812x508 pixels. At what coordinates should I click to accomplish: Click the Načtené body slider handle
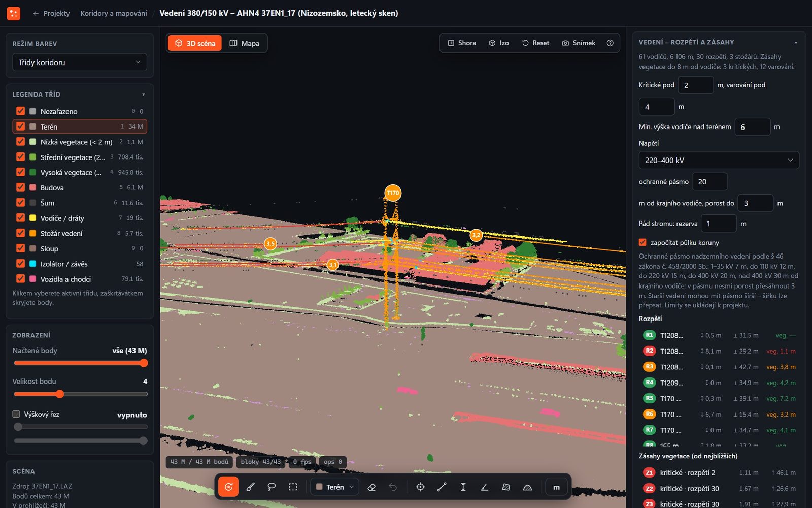pyautogui.click(x=144, y=363)
